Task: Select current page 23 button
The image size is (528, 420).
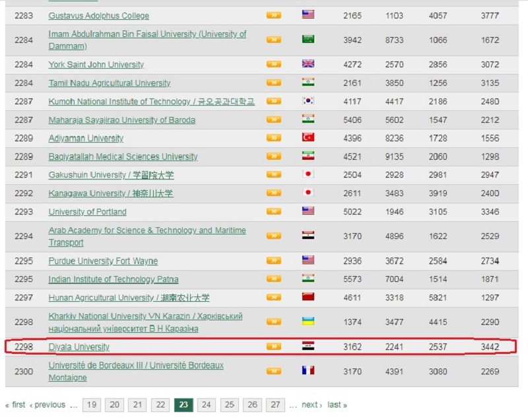Action: [183, 405]
